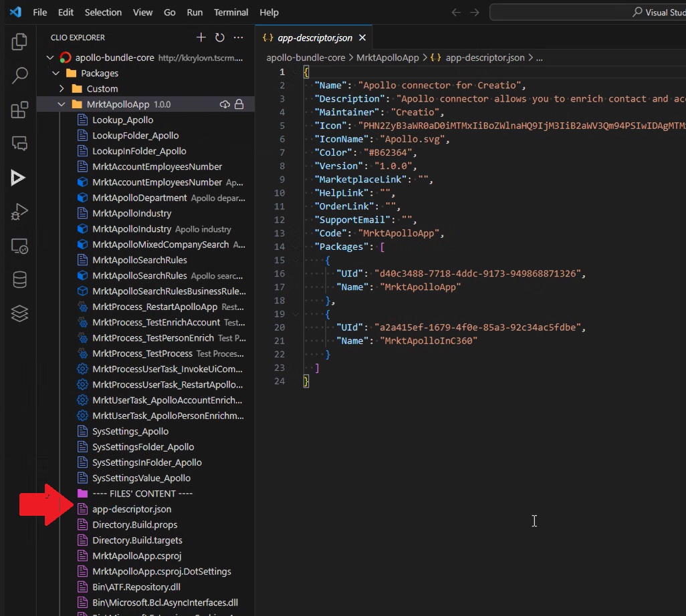Viewport: 686px width, 616px height.
Task: Click the database icon in the sidebar
Action: (x=19, y=279)
